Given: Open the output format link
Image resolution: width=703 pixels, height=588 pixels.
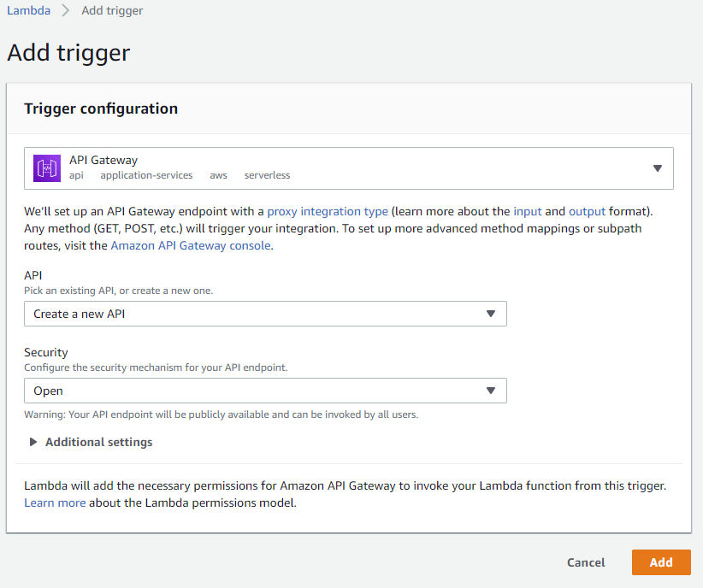Looking at the screenshot, I should 587,211.
